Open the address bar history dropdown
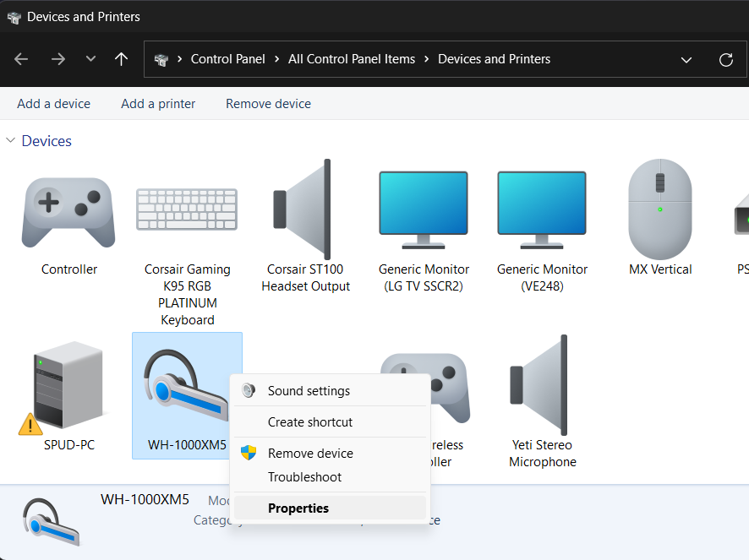 (686, 59)
